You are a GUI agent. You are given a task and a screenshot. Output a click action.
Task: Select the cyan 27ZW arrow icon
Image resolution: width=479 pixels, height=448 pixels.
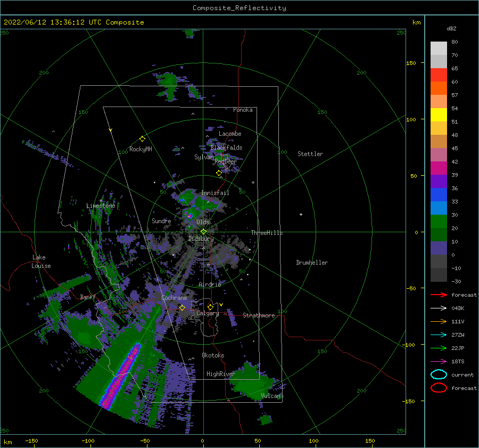point(439,335)
